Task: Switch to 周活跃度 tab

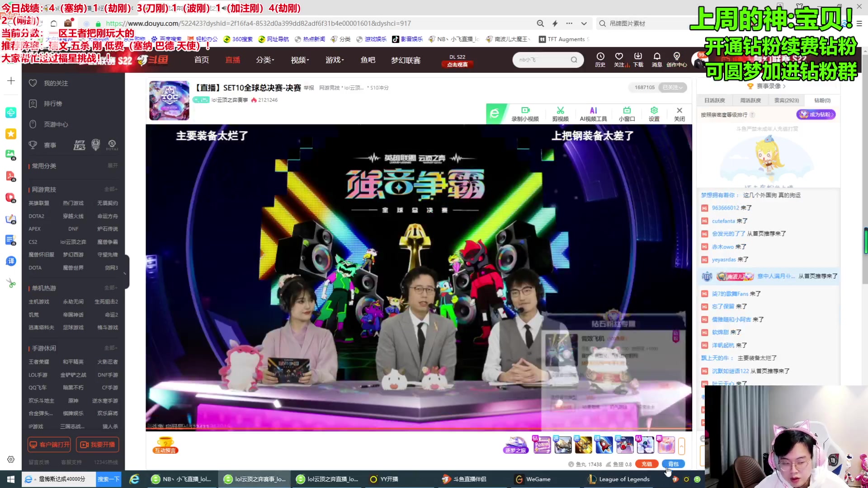Action: click(x=750, y=100)
